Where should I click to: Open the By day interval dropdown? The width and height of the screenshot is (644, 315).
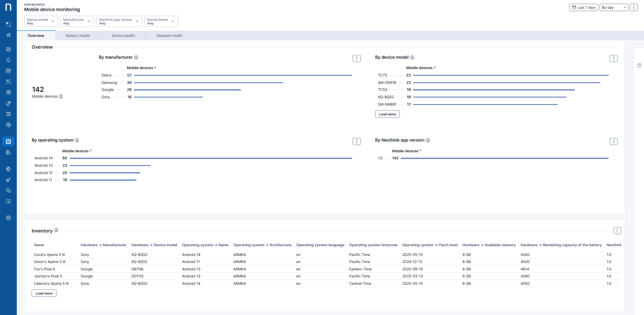614,7
